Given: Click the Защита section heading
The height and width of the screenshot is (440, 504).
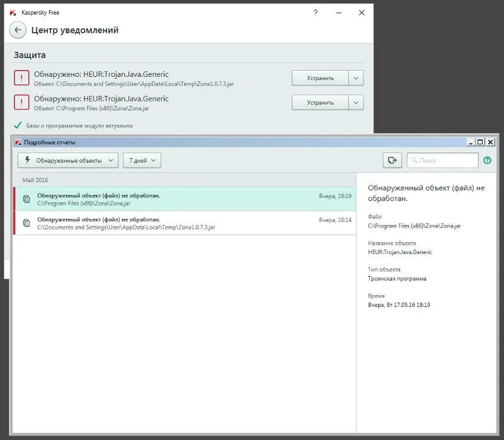Looking at the screenshot, I should 30,55.
